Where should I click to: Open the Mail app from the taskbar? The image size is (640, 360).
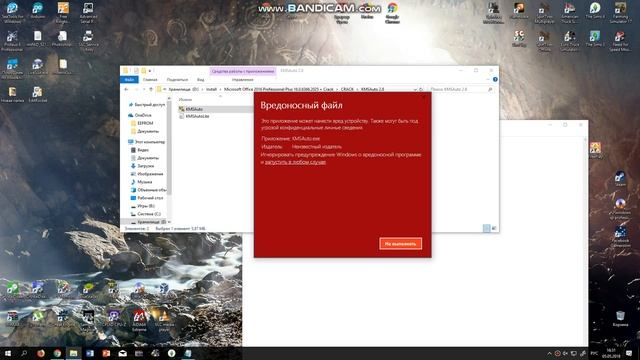point(122,353)
